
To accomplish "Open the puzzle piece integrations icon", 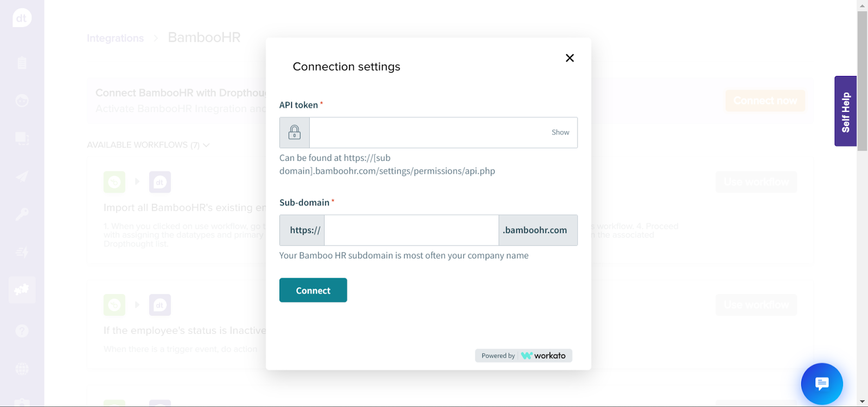I will point(22,290).
